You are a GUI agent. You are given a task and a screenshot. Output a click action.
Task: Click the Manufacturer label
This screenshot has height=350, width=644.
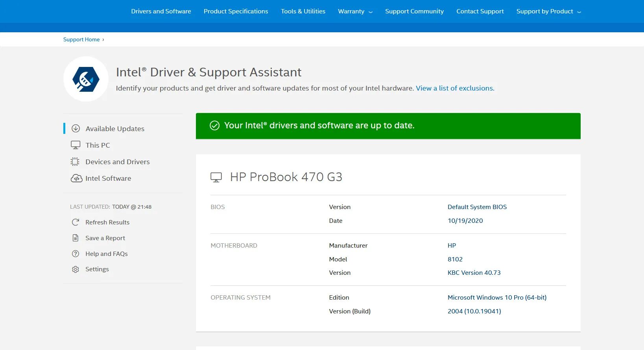click(x=348, y=246)
